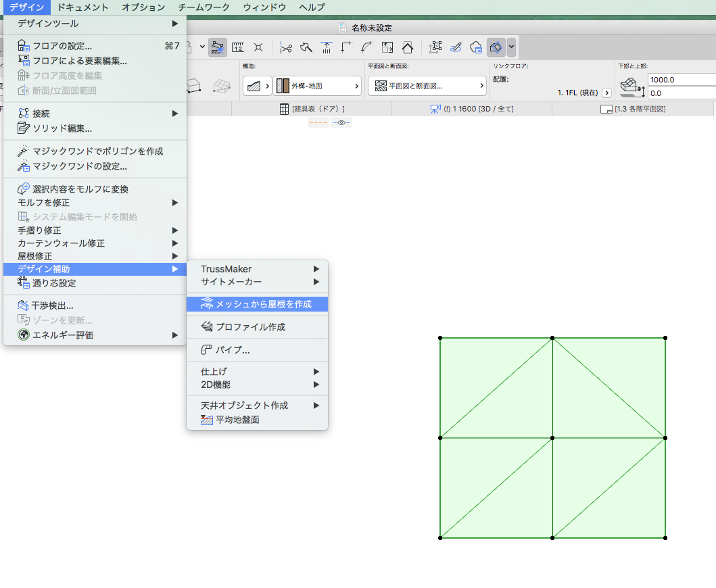This screenshot has width=716, height=588.
Task: Choose プロファイル作成 in the submenu
Action: click(x=250, y=327)
